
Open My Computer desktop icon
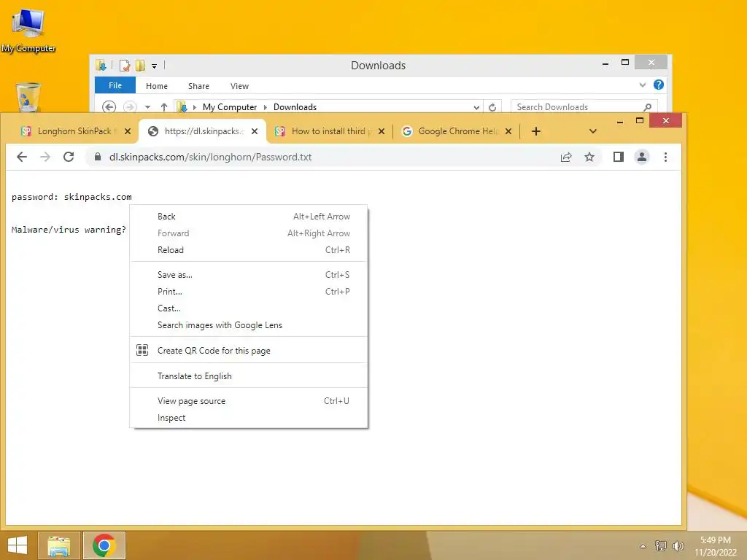28,31
